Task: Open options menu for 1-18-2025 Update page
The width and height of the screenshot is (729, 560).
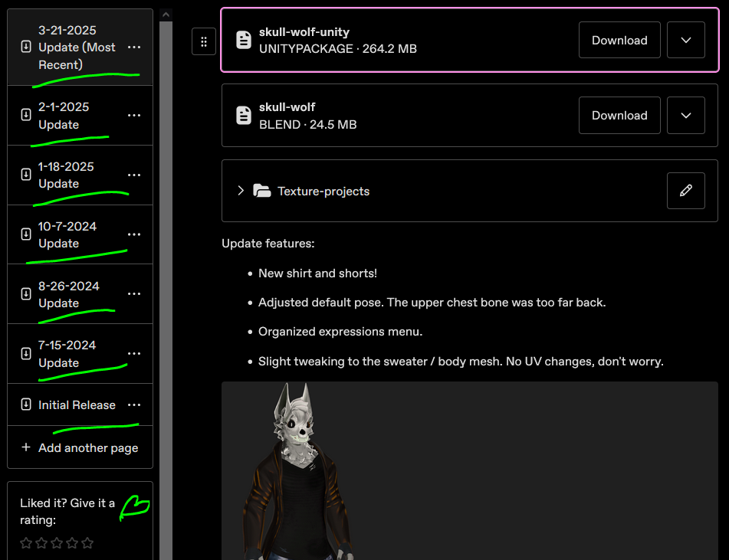Action: tap(134, 175)
